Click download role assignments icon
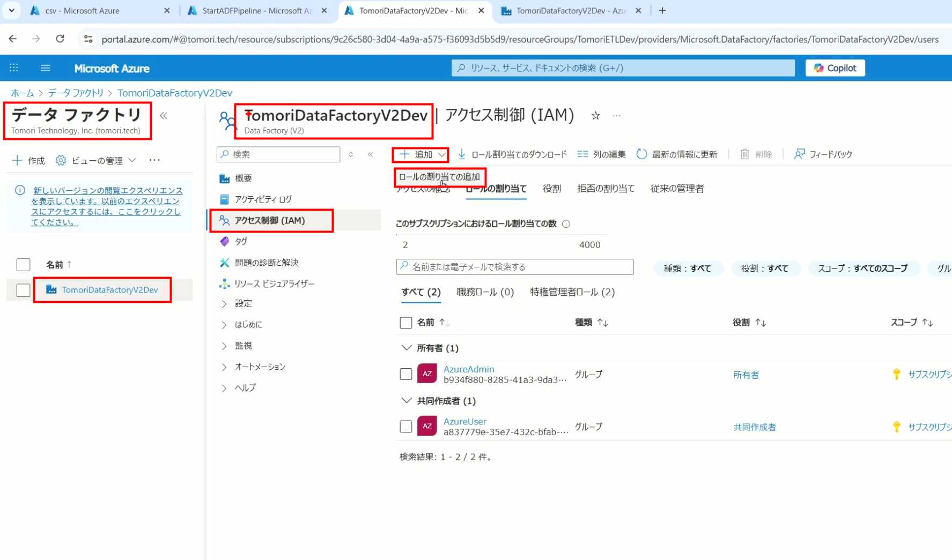This screenshot has width=952, height=560. pyautogui.click(x=461, y=154)
